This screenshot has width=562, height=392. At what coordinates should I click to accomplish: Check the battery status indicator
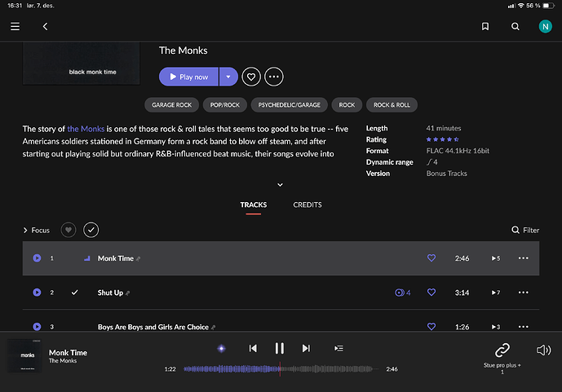click(x=548, y=6)
